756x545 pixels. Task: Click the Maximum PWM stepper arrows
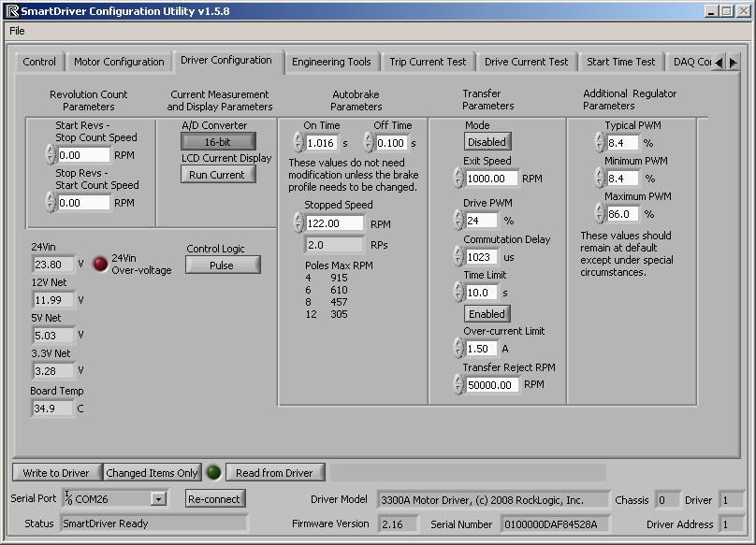click(x=599, y=214)
